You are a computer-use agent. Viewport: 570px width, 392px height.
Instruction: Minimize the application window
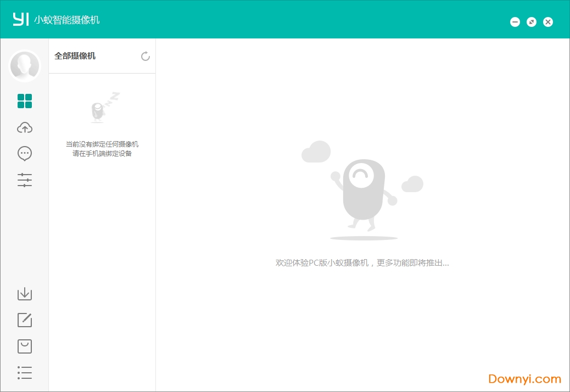click(515, 22)
